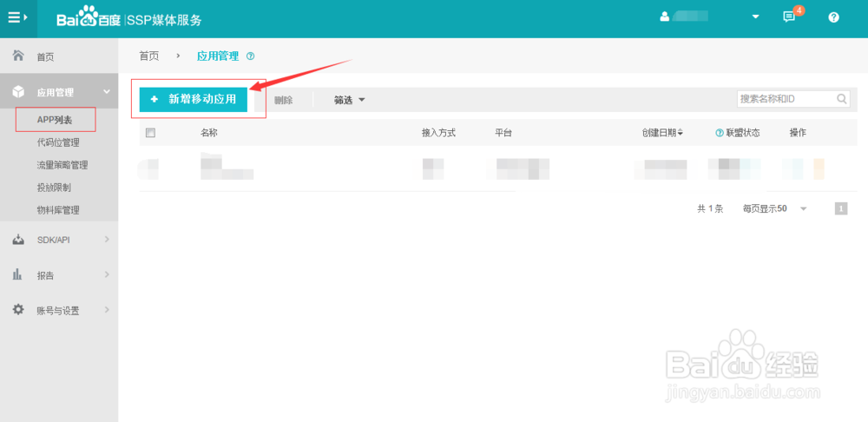Open the account dropdown arrow in header

[756, 16]
